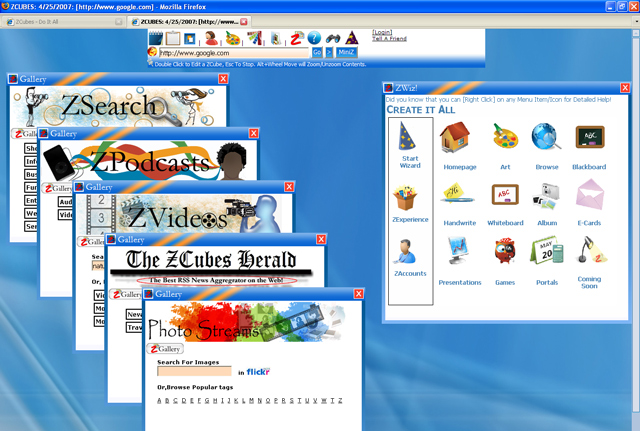Close the Photo Streams Gallery window
This screenshot has width=640, height=431.
(x=358, y=294)
